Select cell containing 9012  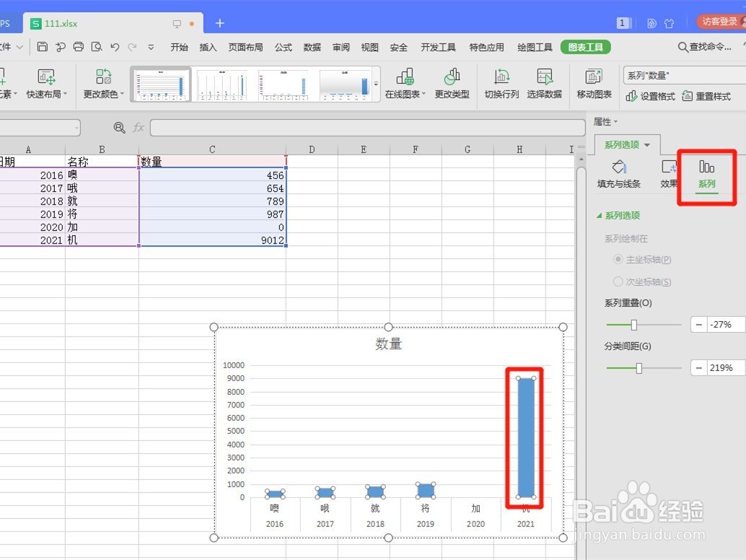pyautogui.click(x=213, y=240)
